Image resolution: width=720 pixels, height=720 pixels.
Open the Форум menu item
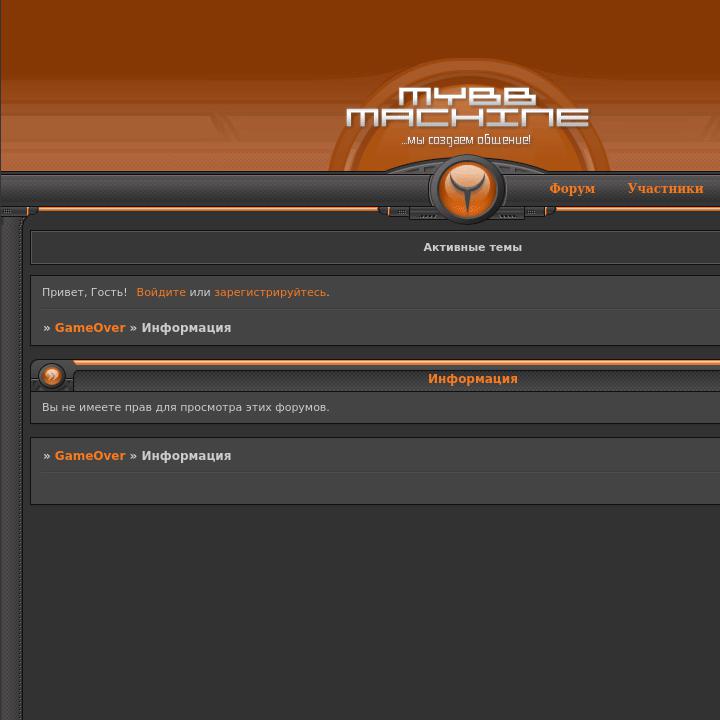(x=572, y=188)
